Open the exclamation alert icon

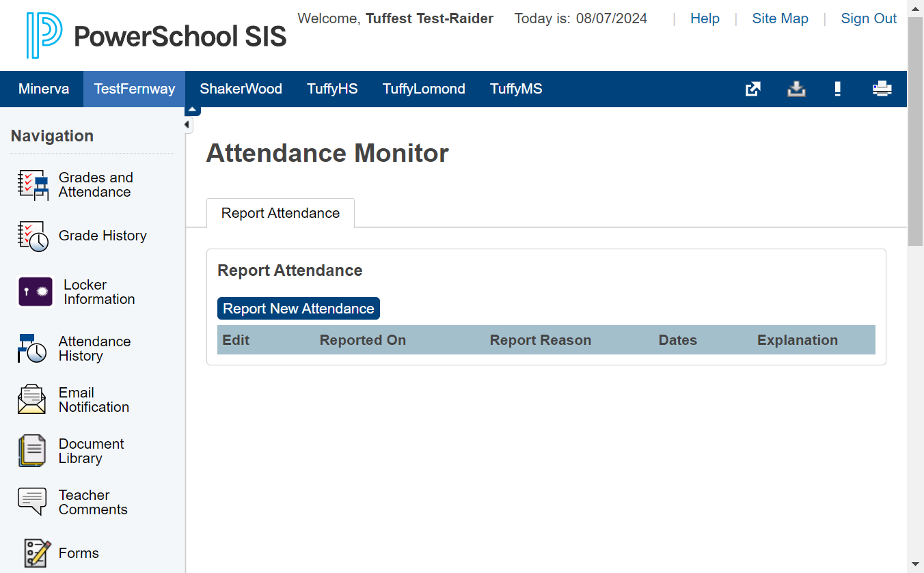click(x=838, y=89)
